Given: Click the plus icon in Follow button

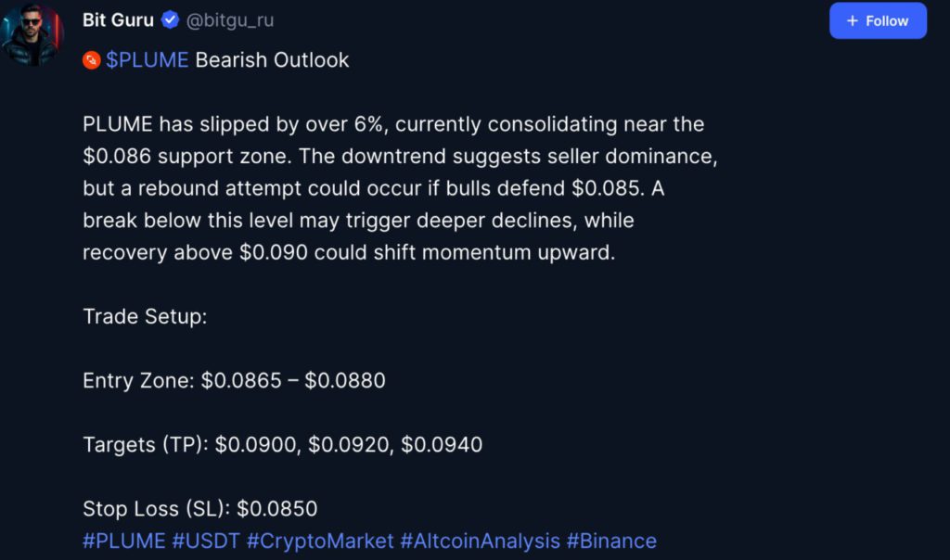Looking at the screenshot, I should pos(853,20).
